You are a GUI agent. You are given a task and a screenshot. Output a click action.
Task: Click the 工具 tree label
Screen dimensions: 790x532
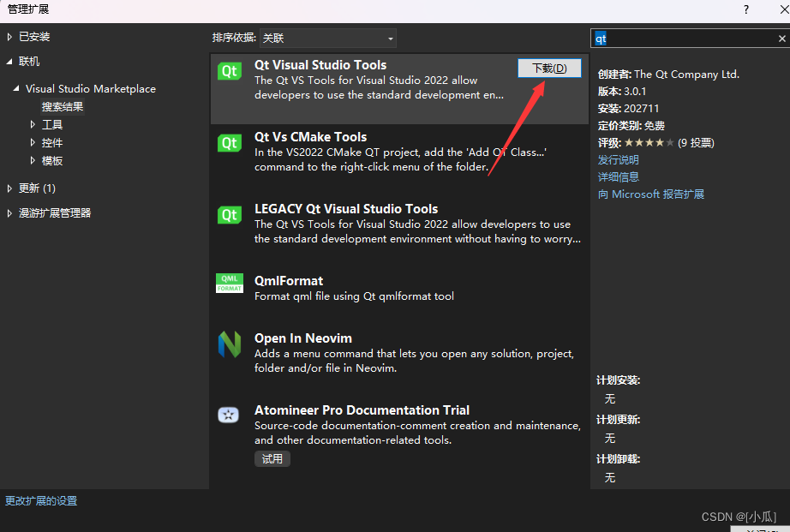pyautogui.click(x=52, y=124)
